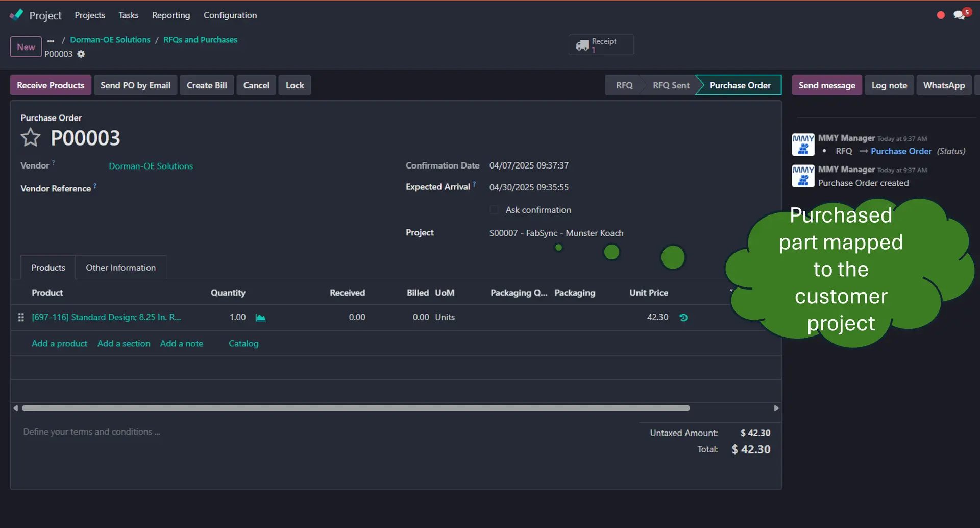Image resolution: width=980 pixels, height=528 pixels.
Task: Open the forecast chart icon beside quantity
Action: tap(260, 318)
